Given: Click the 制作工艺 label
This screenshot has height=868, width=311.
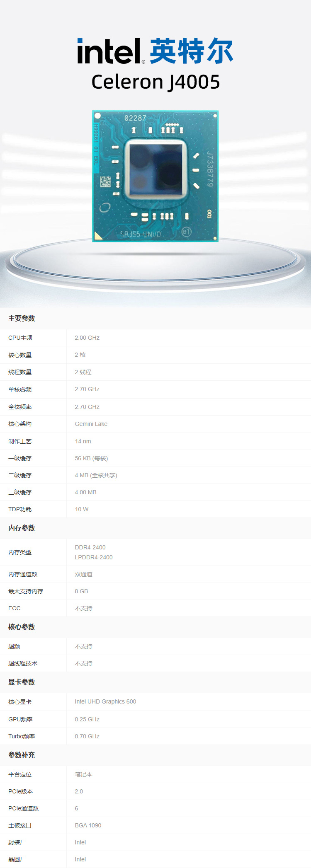Looking at the screenshot, I should pyautogui.click(x=20, y=441).
